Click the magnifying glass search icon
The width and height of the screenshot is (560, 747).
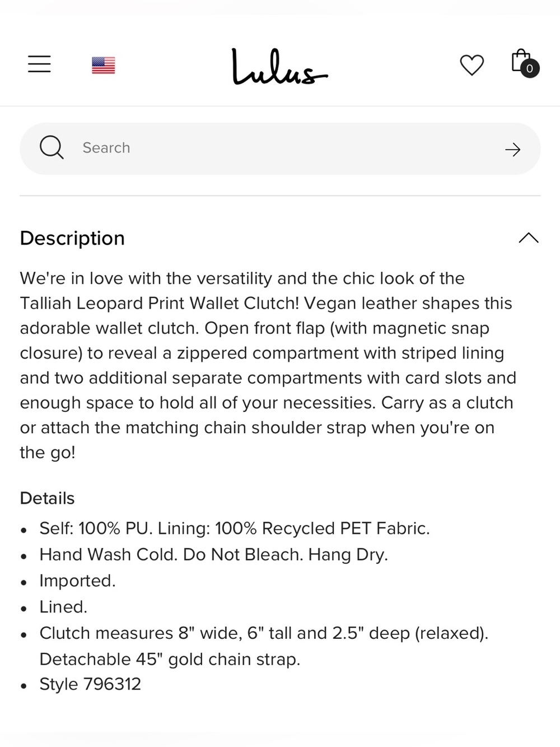click(52, 148)
